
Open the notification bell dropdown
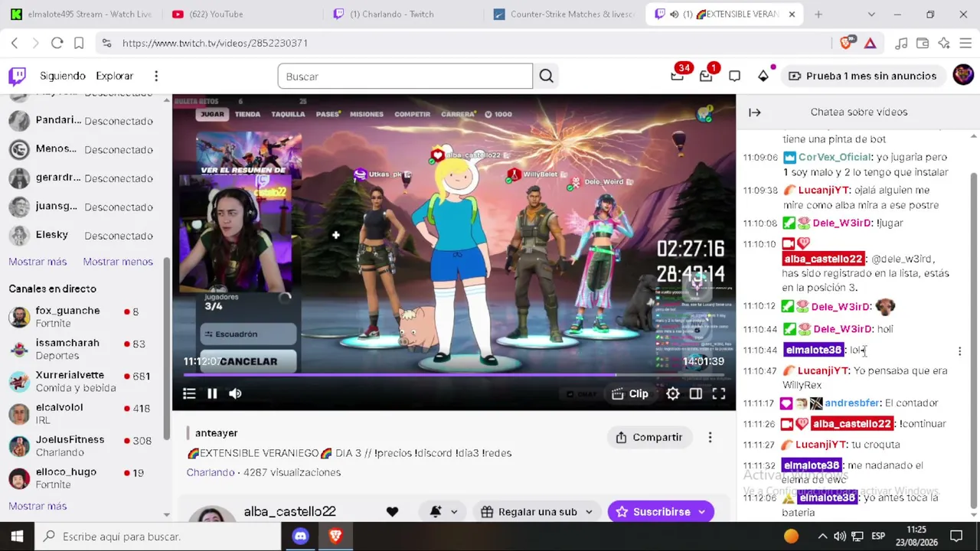[443, 512]
